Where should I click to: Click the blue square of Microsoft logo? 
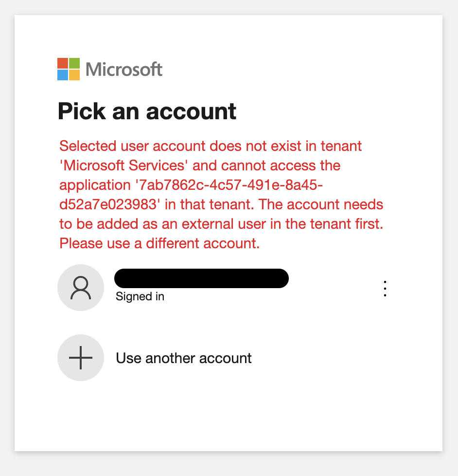click(63, 75)
